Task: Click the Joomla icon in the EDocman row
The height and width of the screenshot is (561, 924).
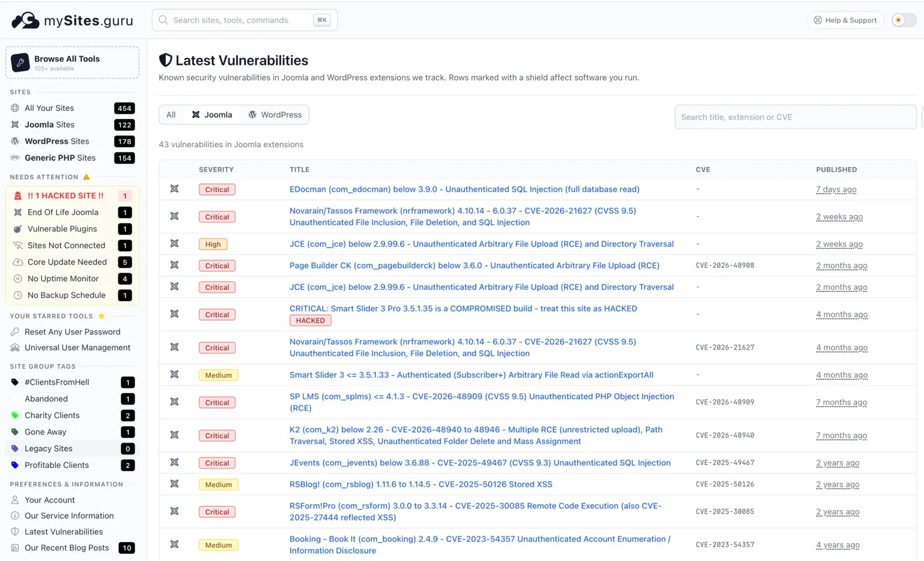Action: point(174,189)
